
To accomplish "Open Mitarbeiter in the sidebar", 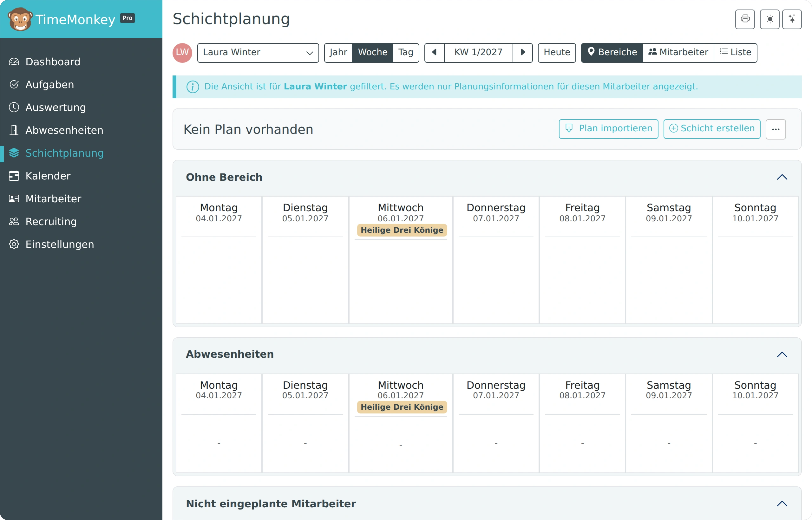I will click(x=81, y=198).
